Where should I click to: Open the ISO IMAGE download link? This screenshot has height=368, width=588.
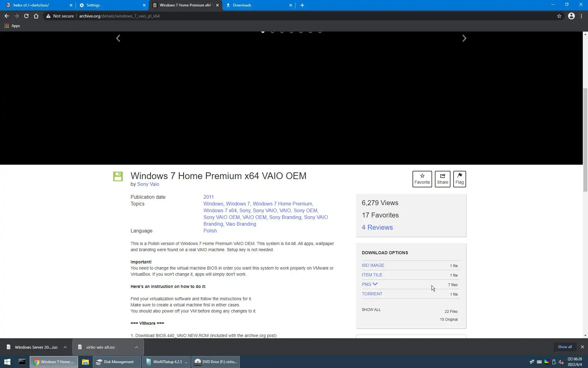pyautogui.click(x=373, y=265)
